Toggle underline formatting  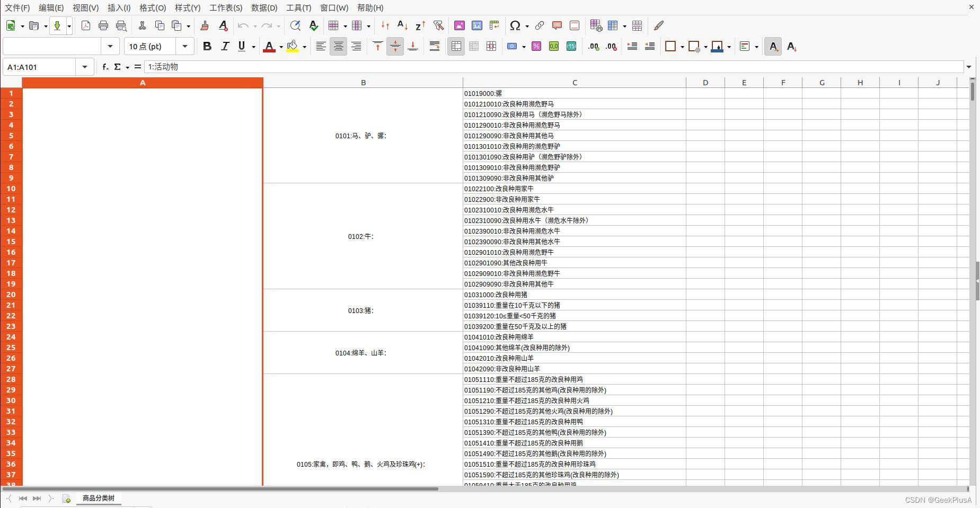[242, 47]
